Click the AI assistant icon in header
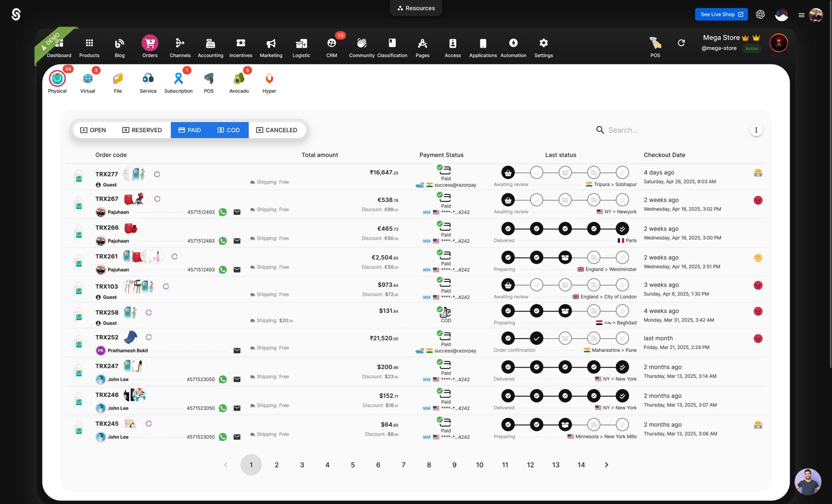This screenshot has height=504, width=832. pyautogui.click(x=760, y=14)
